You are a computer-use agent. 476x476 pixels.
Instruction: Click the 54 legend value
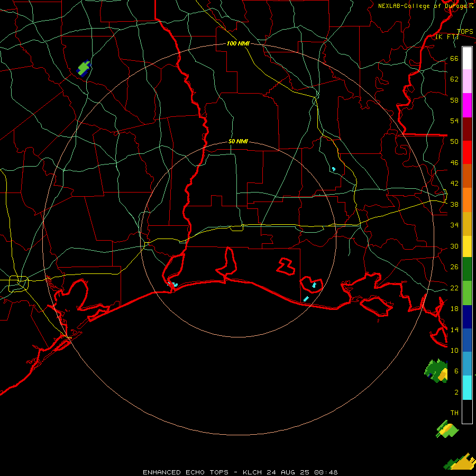click(x=454, y=121)
